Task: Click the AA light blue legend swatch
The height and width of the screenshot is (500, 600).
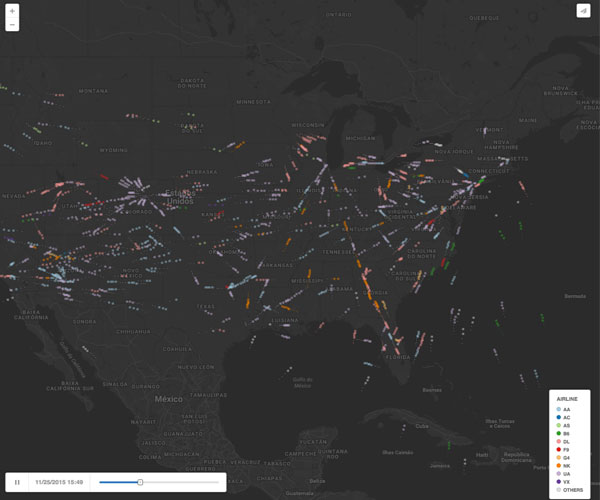Action: point(559,409)
